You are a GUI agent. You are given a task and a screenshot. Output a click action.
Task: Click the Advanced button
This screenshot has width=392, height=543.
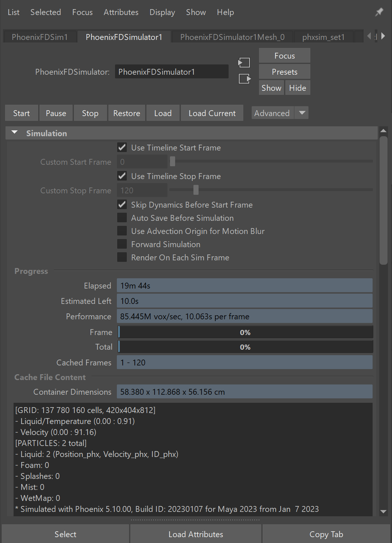click(272, 113)
